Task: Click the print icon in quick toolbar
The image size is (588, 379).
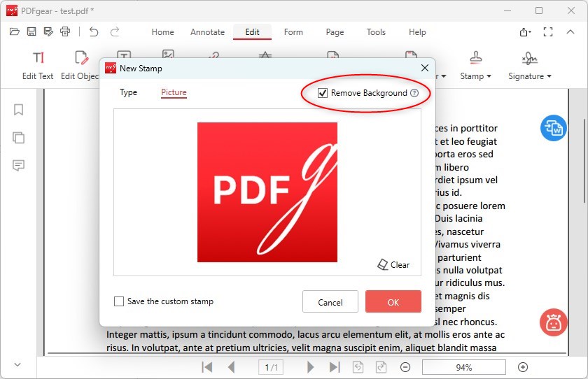Action: [x=65, y=31]
